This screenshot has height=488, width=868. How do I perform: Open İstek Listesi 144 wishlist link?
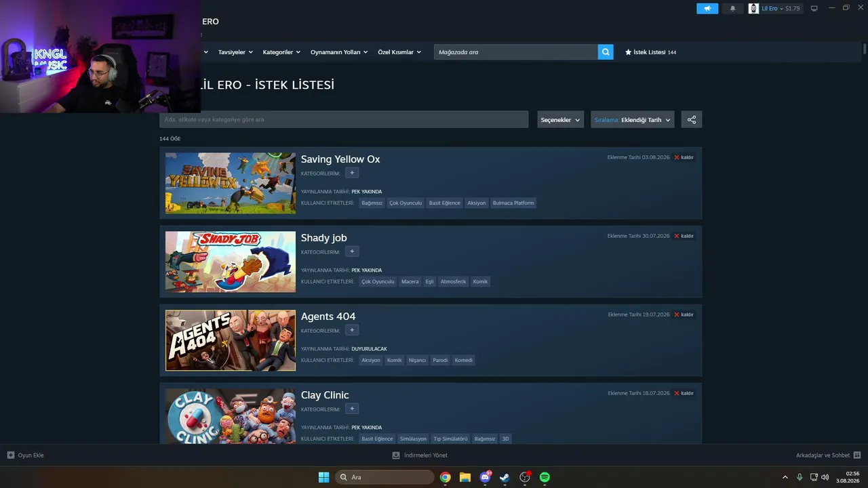[x=650, y=52]
